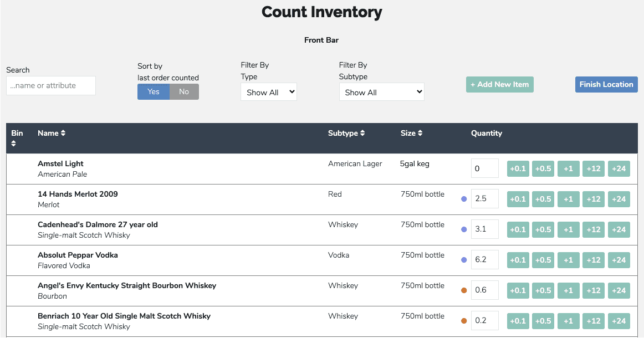
Task: Click blue status dot for 14 Hands Merlot
Action: point(464,199)
